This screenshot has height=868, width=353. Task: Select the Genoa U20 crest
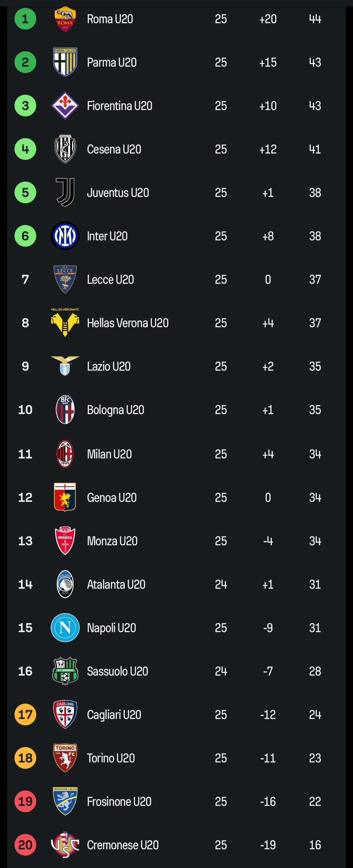pos(65,497)
